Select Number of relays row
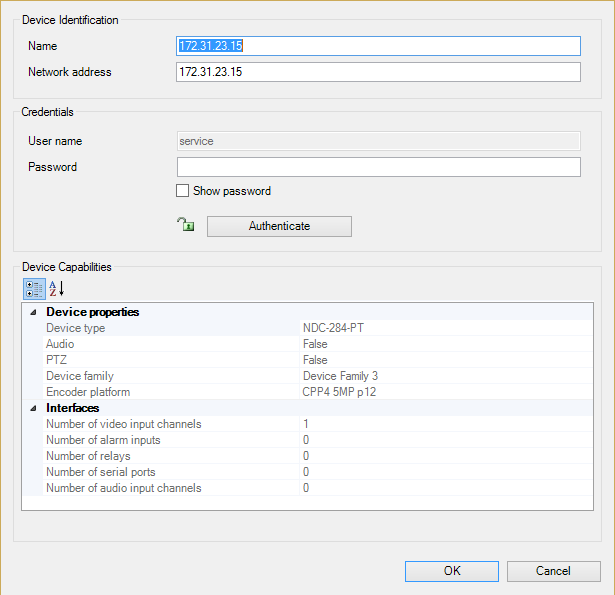 tap(318, 456)
